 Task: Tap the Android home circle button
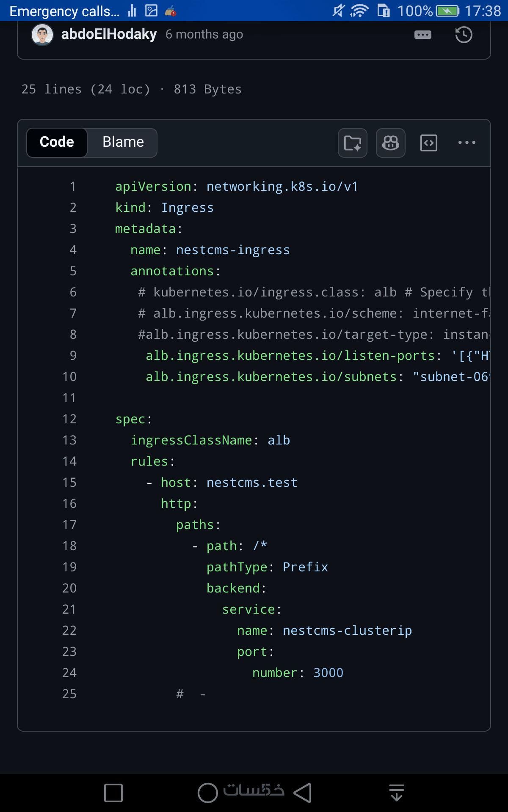click(x=207, y=793)
